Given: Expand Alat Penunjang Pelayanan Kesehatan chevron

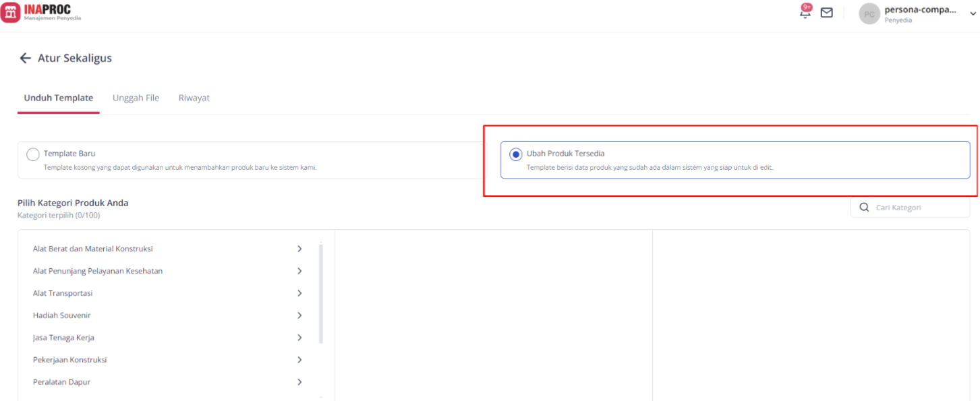Looking at the screenshot, I should click(x=299, y=271).
